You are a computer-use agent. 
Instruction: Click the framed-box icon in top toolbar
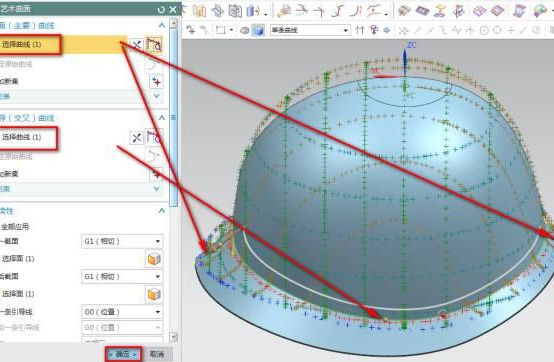(x=235, y=11)
